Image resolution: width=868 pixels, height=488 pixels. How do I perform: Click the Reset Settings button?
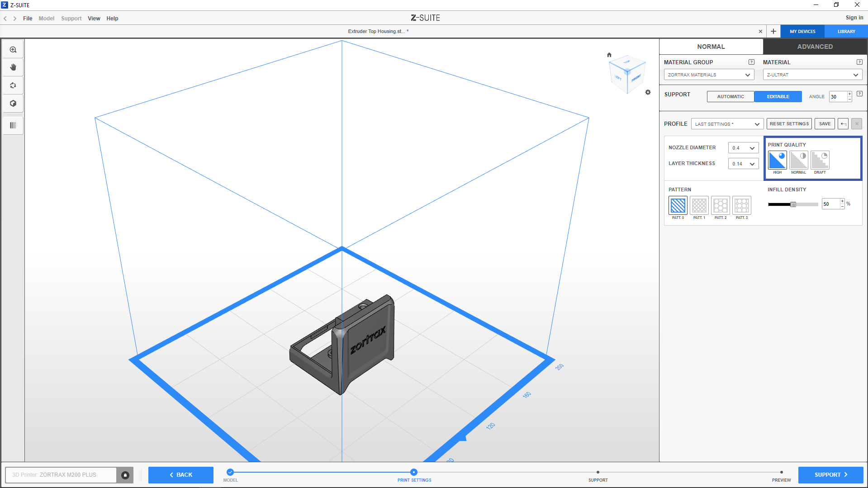tap(789, 124)
